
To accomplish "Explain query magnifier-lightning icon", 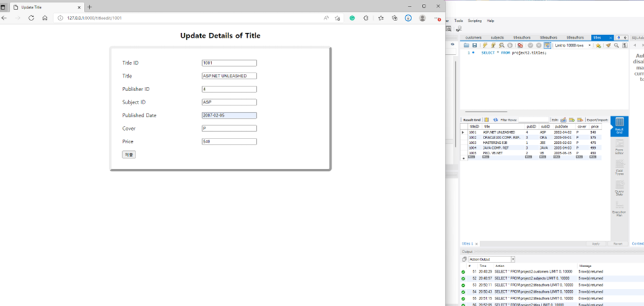I will [501, 46].
